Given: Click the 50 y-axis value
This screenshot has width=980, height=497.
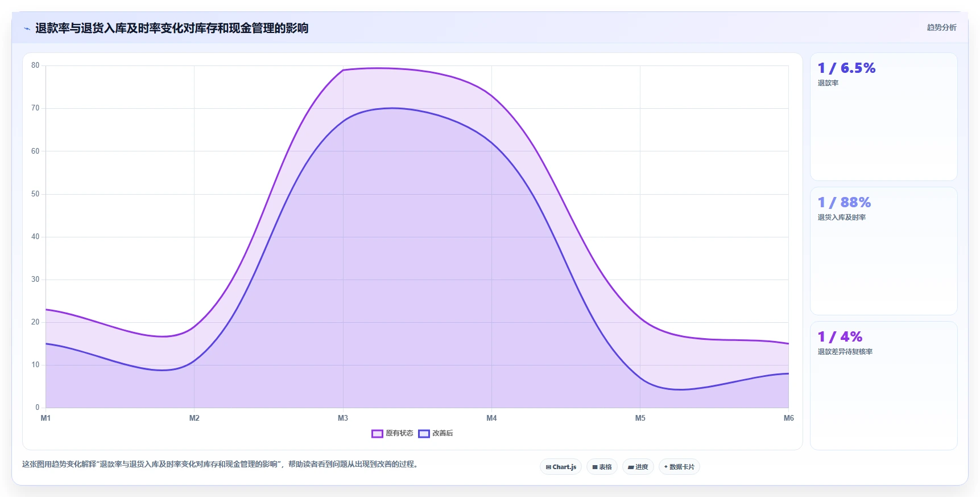Looking at the screenshot, I should [35, 194].
